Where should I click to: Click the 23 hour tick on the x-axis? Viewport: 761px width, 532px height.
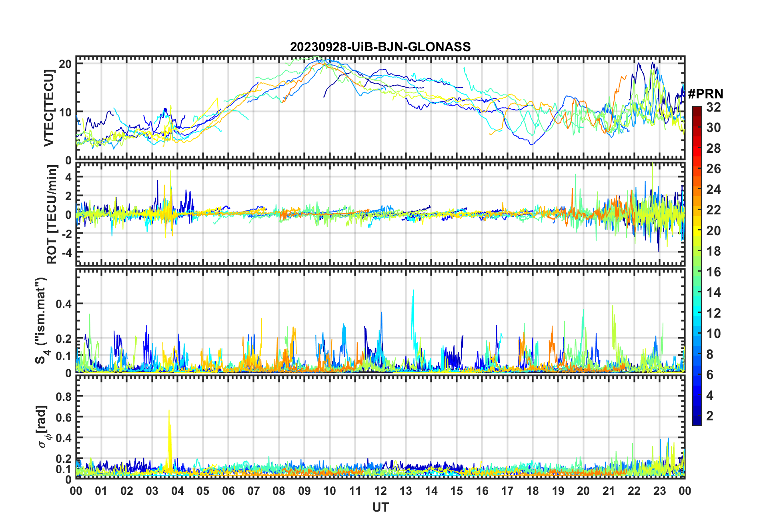click(659, 491)
